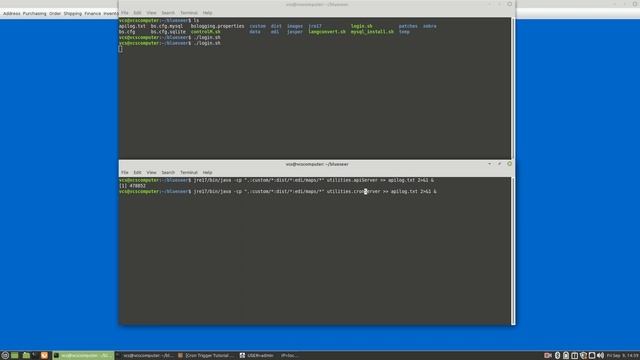This screenshot has width=640, height=360.
Task: Click 'bs.cfg.sqlite' in the ls output
Action: coord(168,32)
